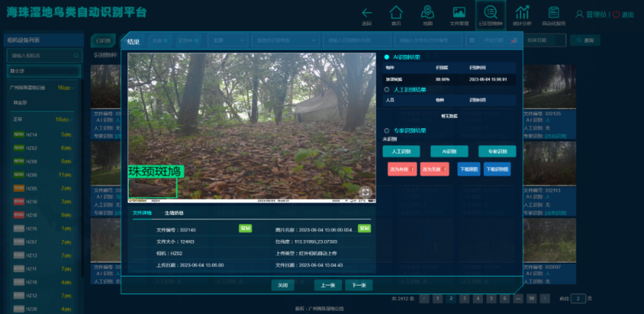Click the help icon on 改为有效
Image resolution: width=644 pixels, height=314 pixels.
[412, 169]
